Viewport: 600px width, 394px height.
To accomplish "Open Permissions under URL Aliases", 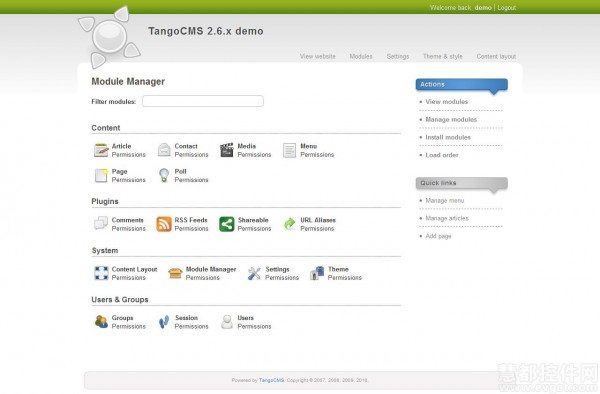I will tap(317, 228).
